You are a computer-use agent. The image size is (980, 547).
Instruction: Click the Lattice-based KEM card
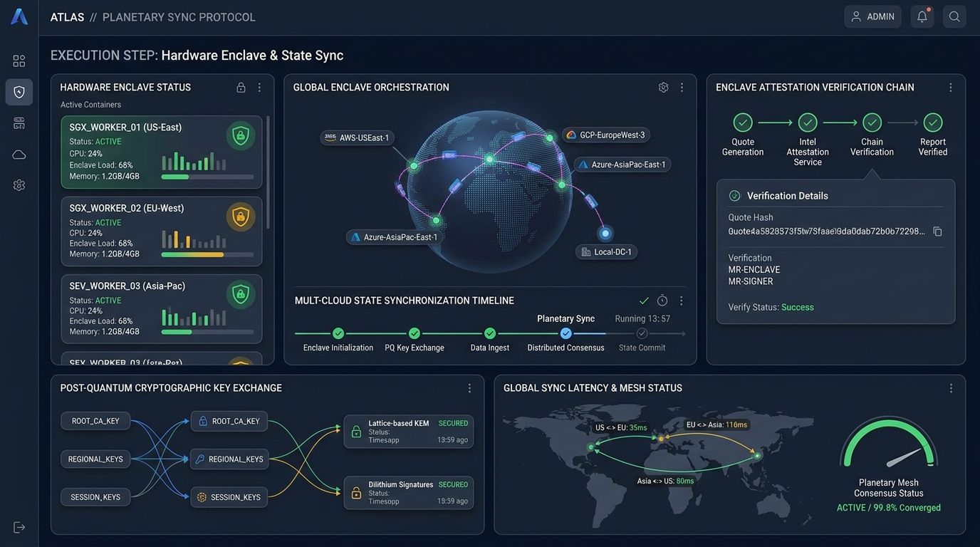tap(409, 432)
